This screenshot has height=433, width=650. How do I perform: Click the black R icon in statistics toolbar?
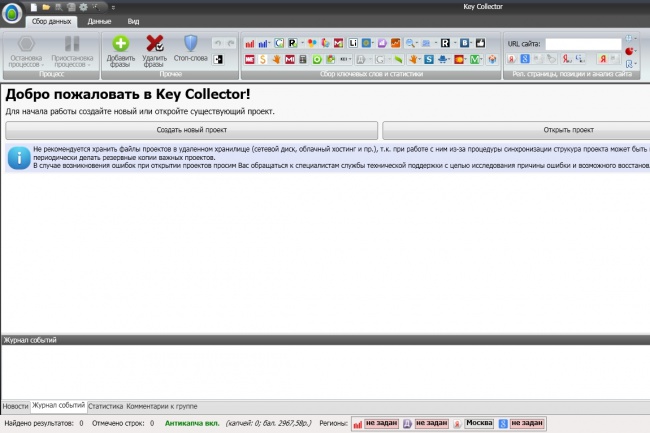pyautogui.click(x=445, y=43)
